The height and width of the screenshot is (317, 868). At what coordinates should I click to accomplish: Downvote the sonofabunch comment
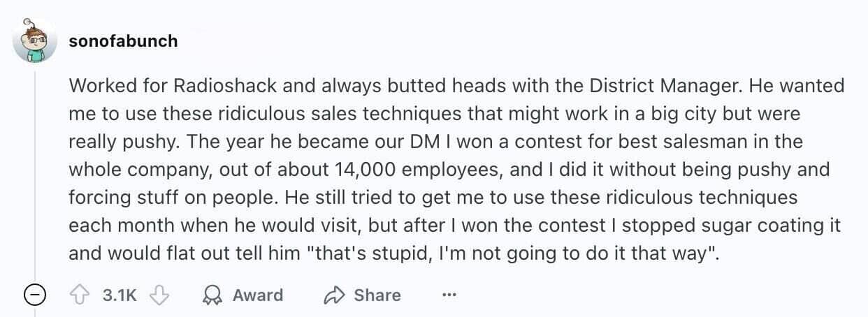pyautogui.click(x=161, y=295)
